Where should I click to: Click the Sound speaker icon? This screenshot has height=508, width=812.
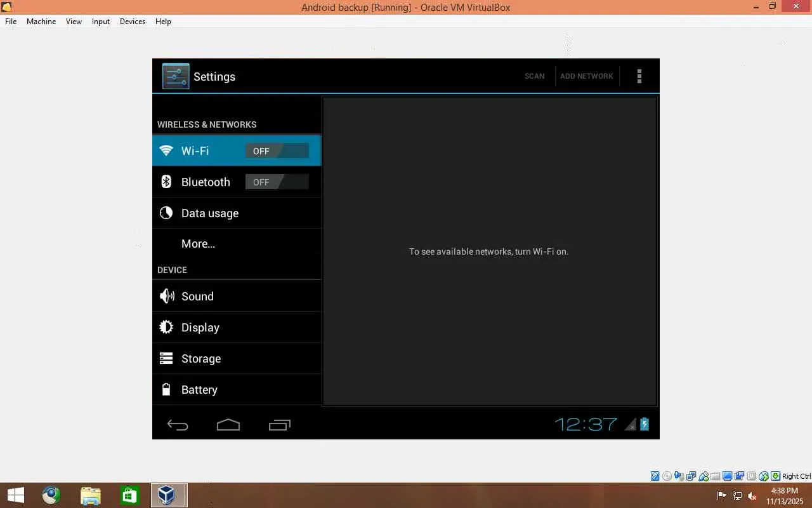pyautogui.click(x=167, y=296)
